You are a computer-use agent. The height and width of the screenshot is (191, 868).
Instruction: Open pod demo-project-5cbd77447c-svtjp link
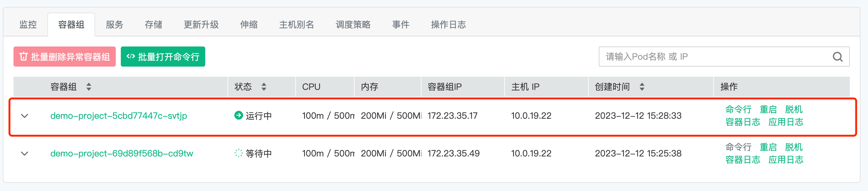coord(119,116)
